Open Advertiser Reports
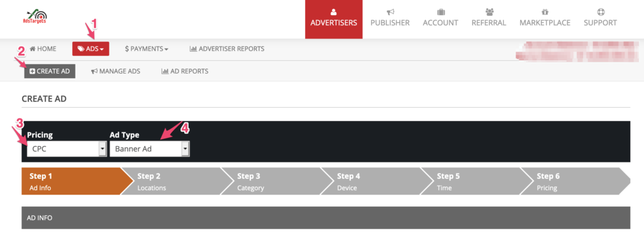This screenshot has width=644, height=233. pyautogui.click(x=227, y=48)
